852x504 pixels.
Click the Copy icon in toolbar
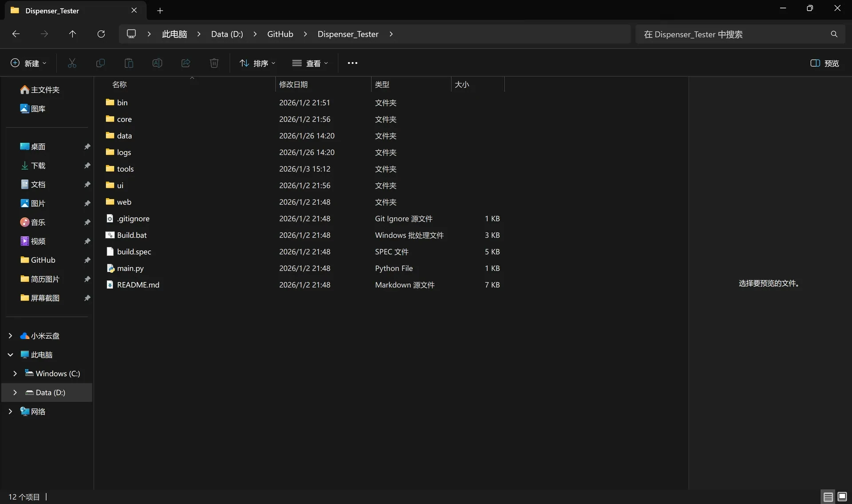click(100, 63)
